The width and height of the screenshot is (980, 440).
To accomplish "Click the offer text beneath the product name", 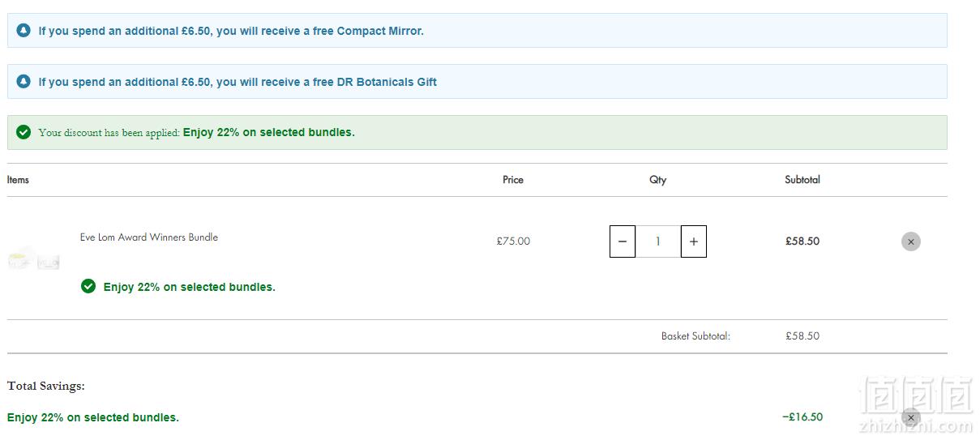I will [189, 287].
